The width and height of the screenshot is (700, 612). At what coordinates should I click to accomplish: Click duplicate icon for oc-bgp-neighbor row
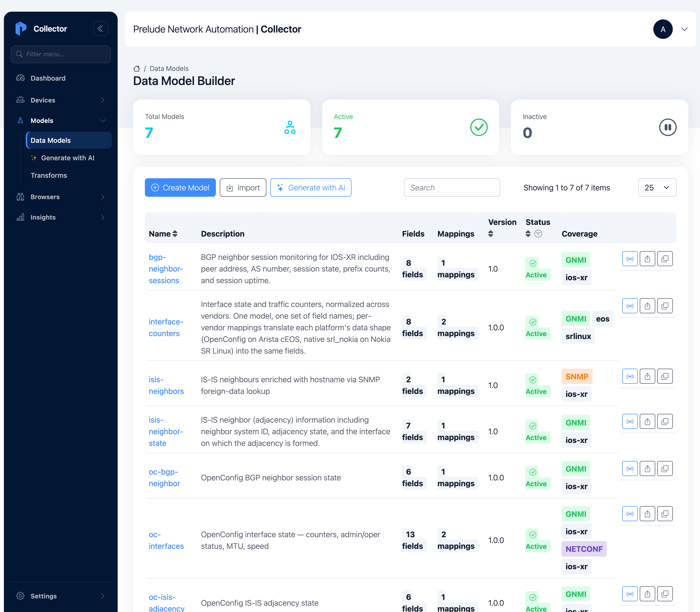point(665,469)
